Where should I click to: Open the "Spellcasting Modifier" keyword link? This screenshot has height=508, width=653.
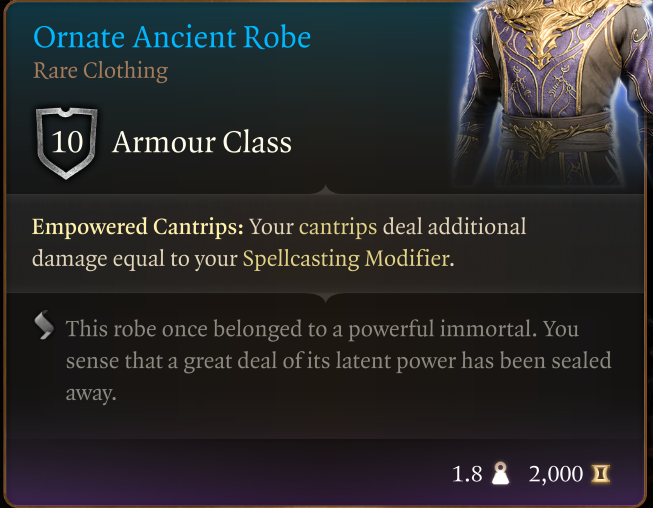click(x=346, y=259)
